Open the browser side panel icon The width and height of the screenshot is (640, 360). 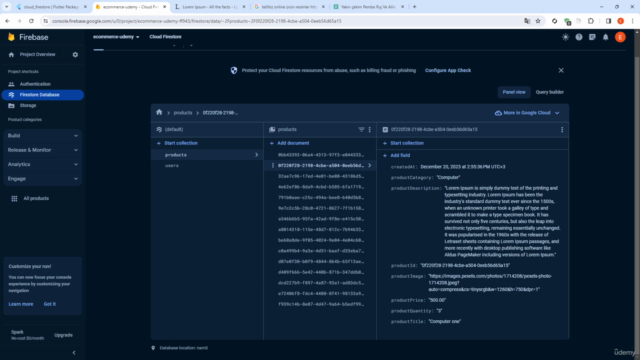(x=608, y=21)
